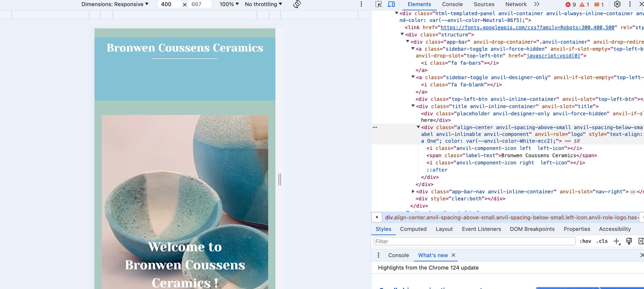
Task: Toggle the device toolbar icon
Action: click(x=391, y=4)
